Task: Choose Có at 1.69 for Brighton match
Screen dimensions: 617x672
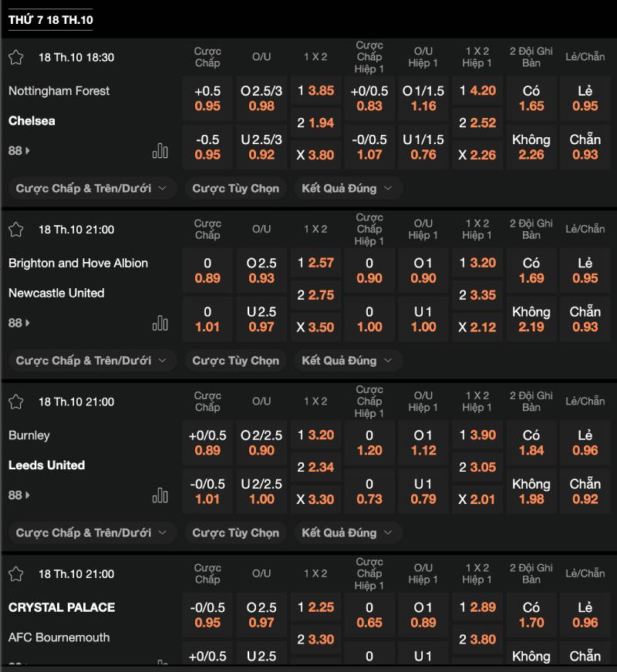Action: click(x=531, y=270)
